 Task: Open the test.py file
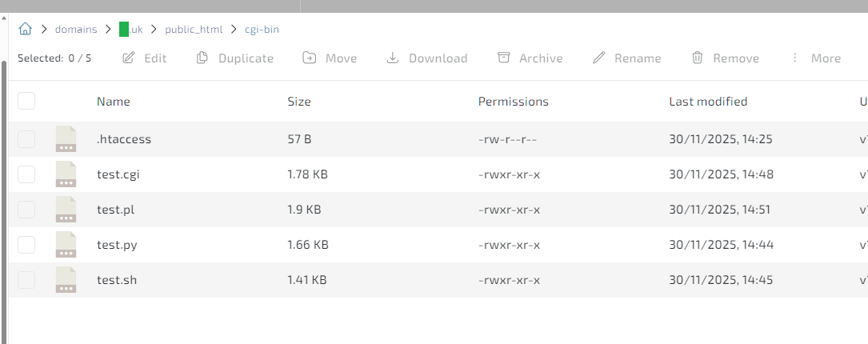(x=118, y=245)
